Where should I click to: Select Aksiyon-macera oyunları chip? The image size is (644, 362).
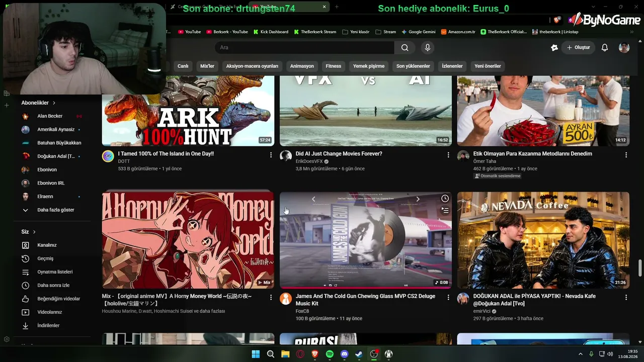pyautogui.click(x=252, y=66)
